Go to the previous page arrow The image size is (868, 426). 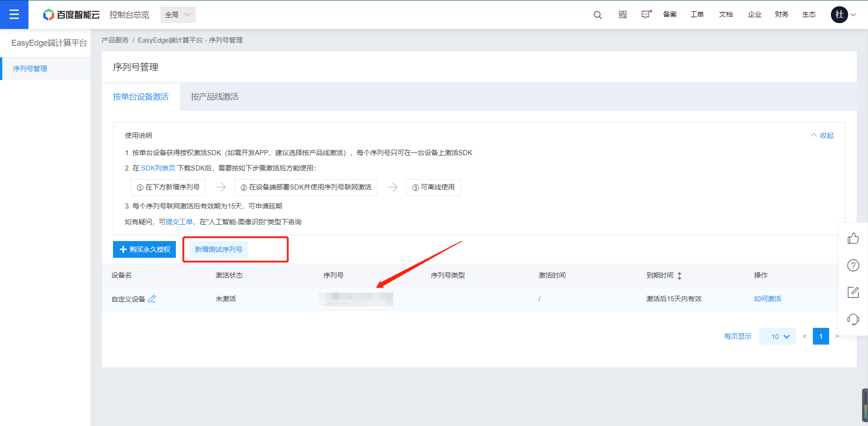click(804, 336)
